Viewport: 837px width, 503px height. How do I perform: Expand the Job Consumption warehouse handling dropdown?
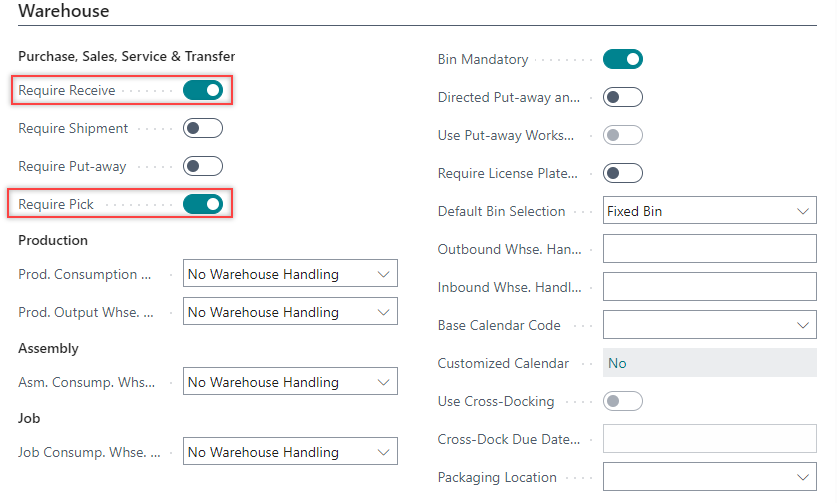click(x=290, y=452)
